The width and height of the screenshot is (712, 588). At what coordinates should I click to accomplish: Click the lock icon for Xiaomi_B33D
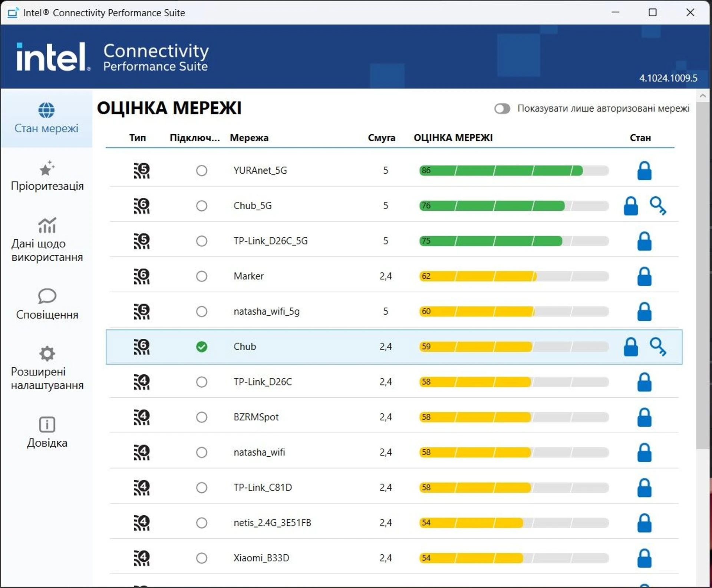645,558
